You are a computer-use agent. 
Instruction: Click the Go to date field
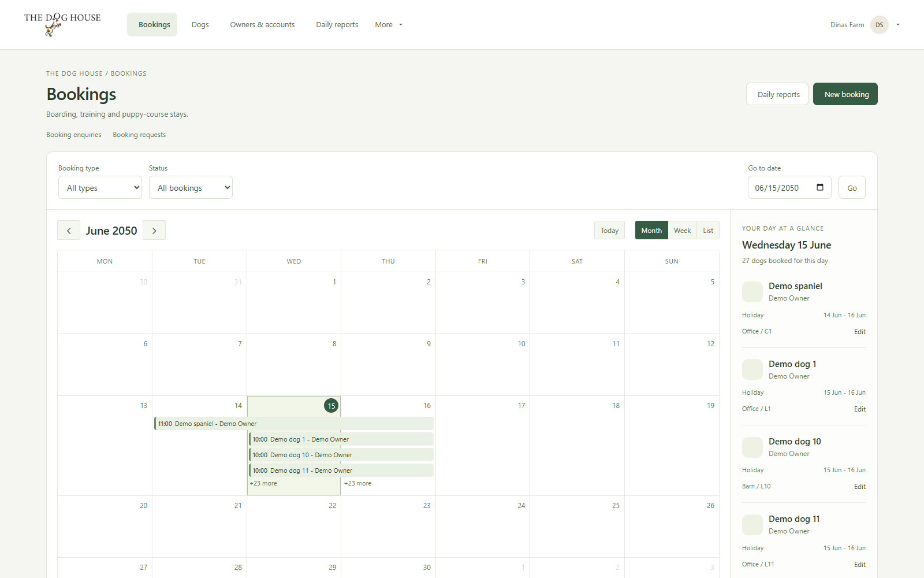pos(789,187)
